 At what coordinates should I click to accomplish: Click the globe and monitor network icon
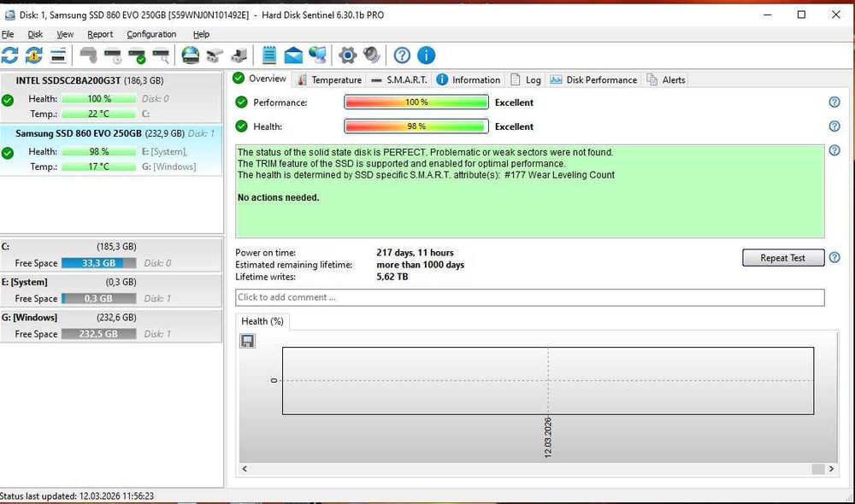(317, 55)
